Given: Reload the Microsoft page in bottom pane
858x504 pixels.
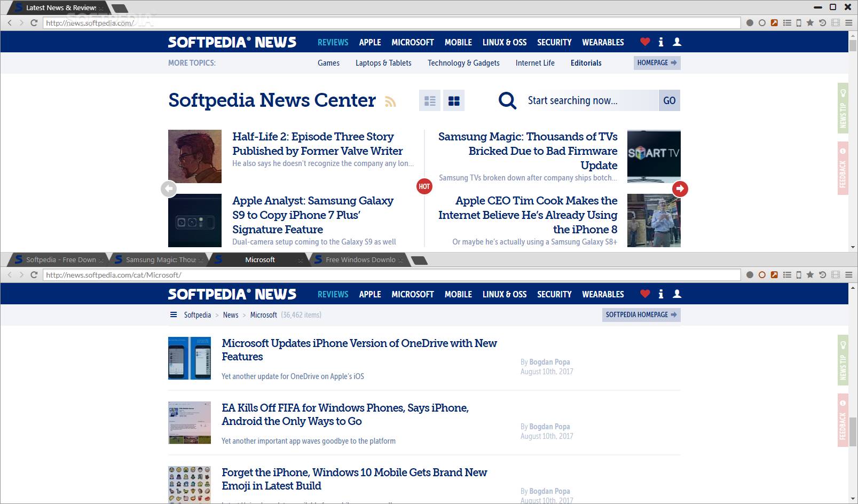Looking at the screenshot, I should click(x=34, y=275).
